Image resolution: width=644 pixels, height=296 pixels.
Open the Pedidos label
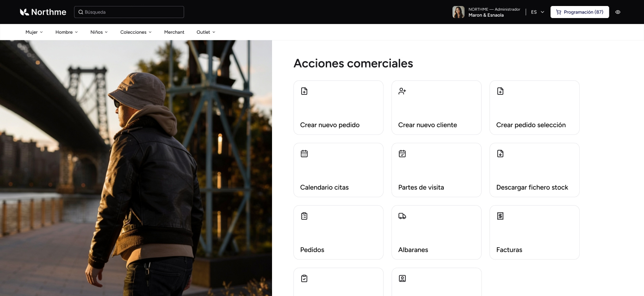click(312, 250)
